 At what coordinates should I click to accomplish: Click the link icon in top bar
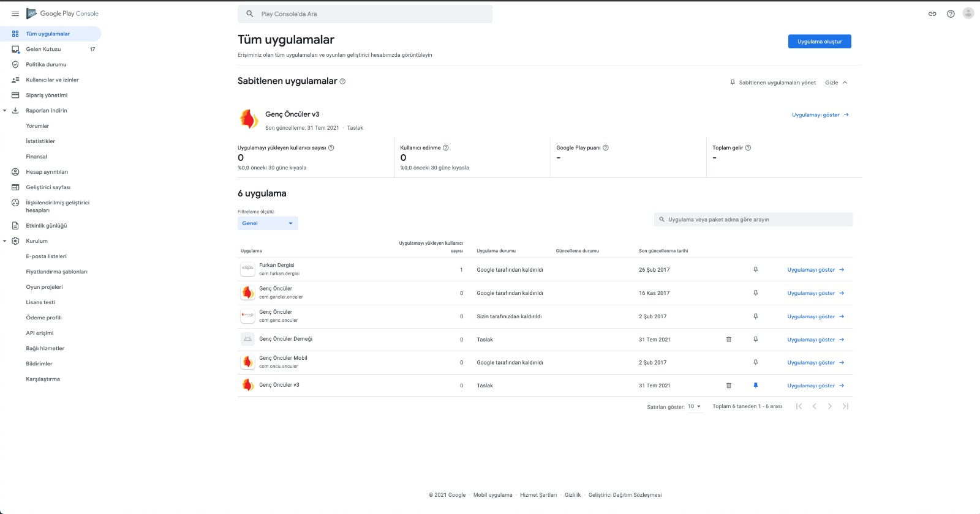pos(932,13)
